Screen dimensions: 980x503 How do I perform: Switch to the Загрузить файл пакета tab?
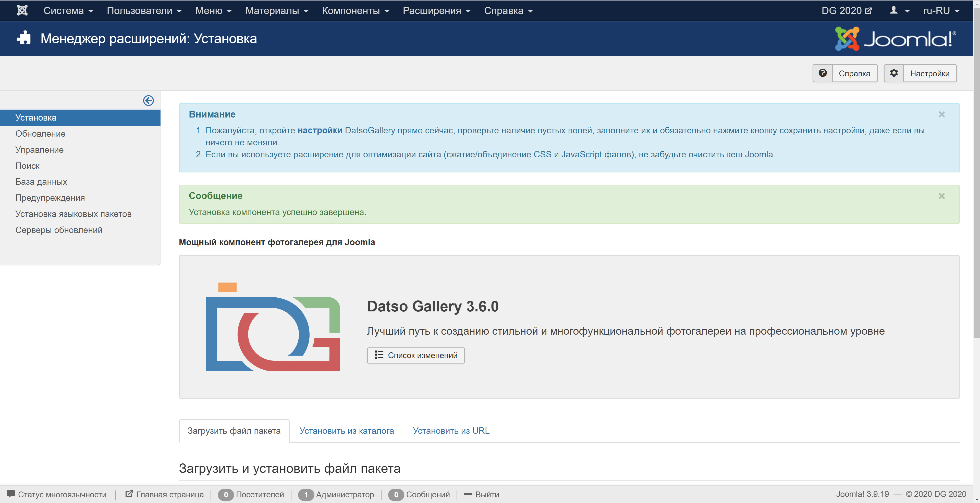tap(234, 431)
